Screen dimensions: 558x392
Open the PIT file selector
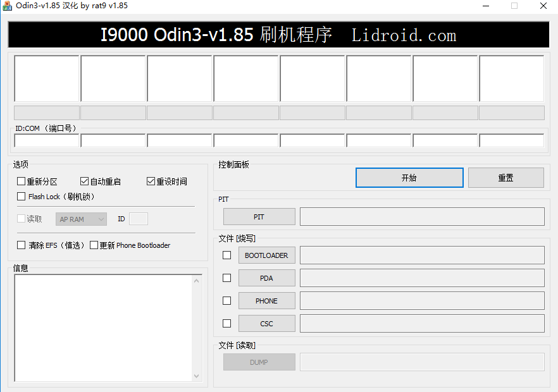tap(259, 216)
